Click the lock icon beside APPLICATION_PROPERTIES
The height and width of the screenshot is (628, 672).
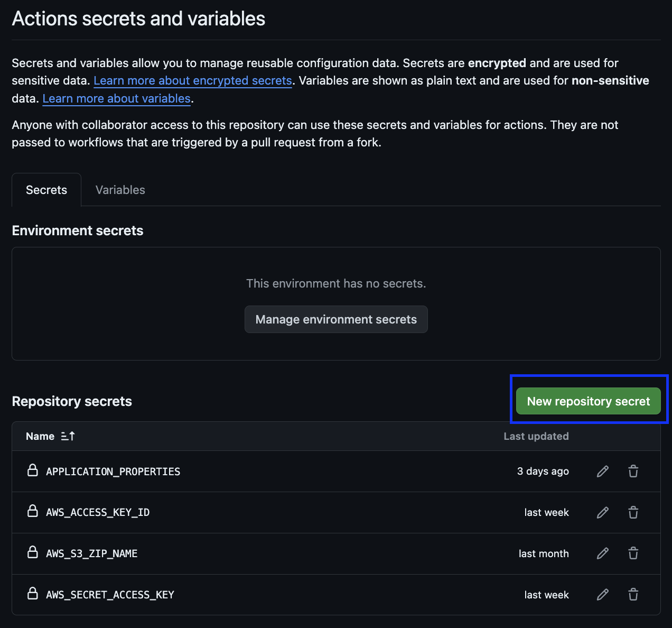(x=33, y=470)
